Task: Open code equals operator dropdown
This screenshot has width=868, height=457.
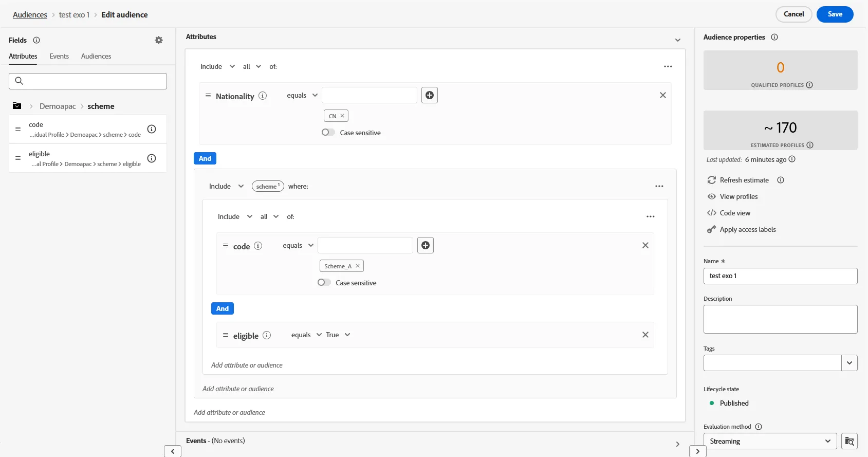Action: pos(298,245)
